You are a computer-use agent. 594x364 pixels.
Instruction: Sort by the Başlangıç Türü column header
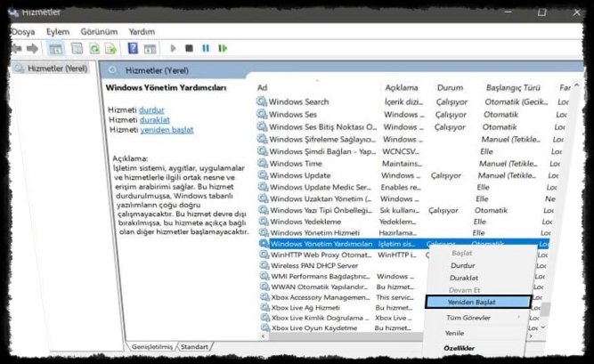tap(513, 87)
